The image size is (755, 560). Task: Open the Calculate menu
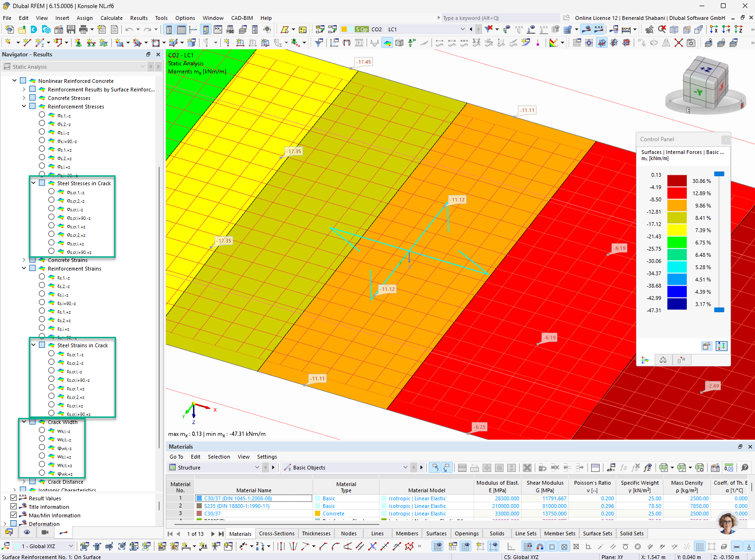[x=111, y=18]
